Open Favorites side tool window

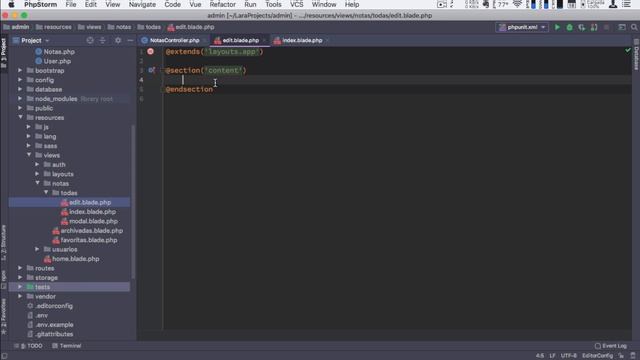click(x=4, y=316)
